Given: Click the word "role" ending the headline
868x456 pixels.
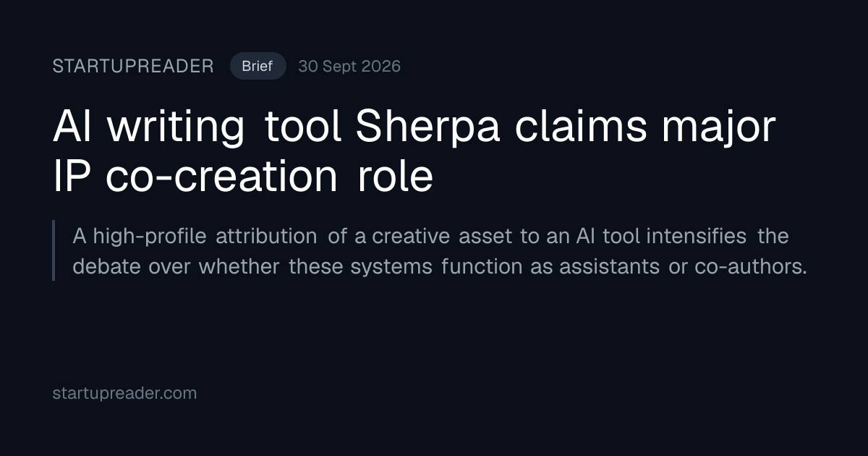Looking at the screenshot, I should pyautogui.click(x=395, y=177).
